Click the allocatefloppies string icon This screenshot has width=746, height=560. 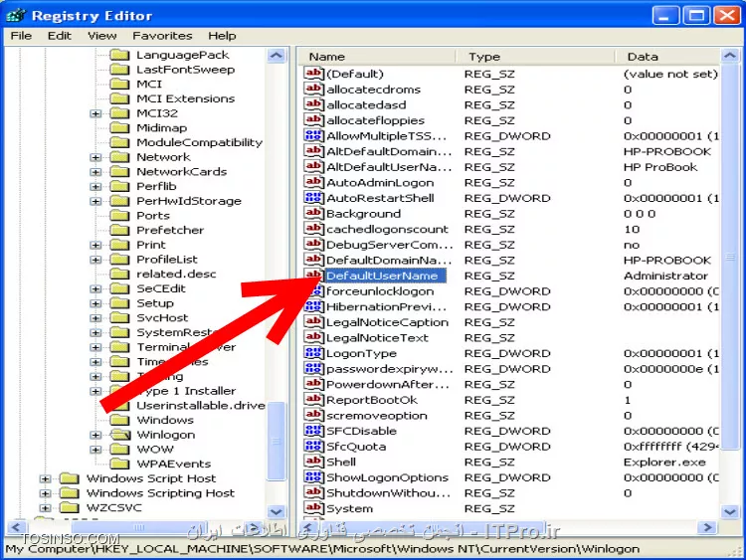coord(313,120)
